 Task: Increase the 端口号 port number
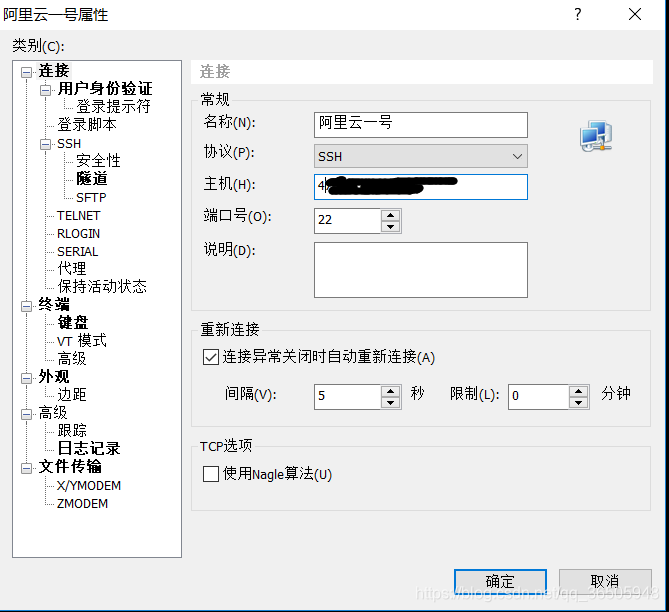click(x=390, y=215)
